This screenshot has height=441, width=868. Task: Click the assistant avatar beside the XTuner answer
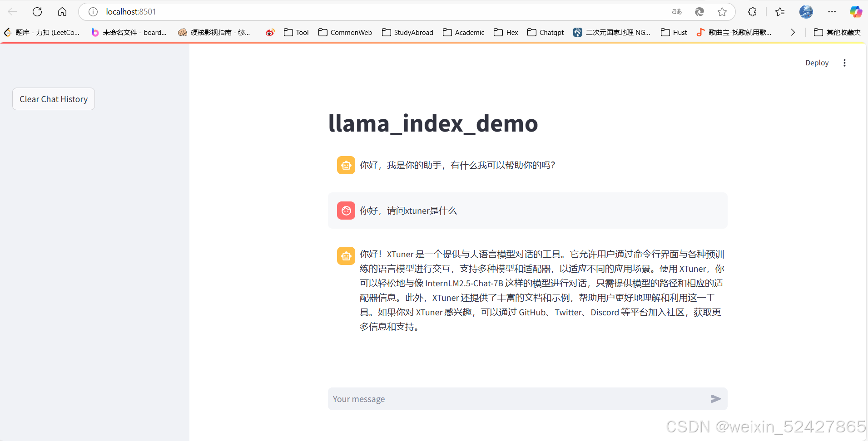tap(346, 256)
